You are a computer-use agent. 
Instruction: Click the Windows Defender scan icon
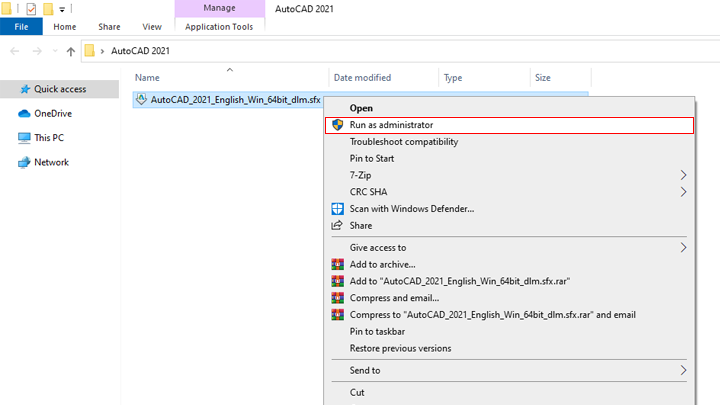click(338, 209)
